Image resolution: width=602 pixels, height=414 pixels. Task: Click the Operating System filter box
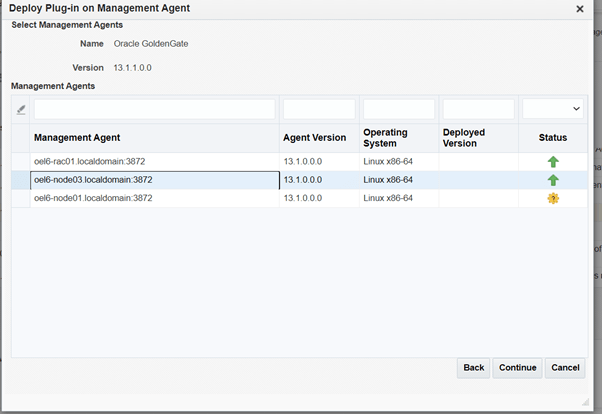(x=398, y=108)
